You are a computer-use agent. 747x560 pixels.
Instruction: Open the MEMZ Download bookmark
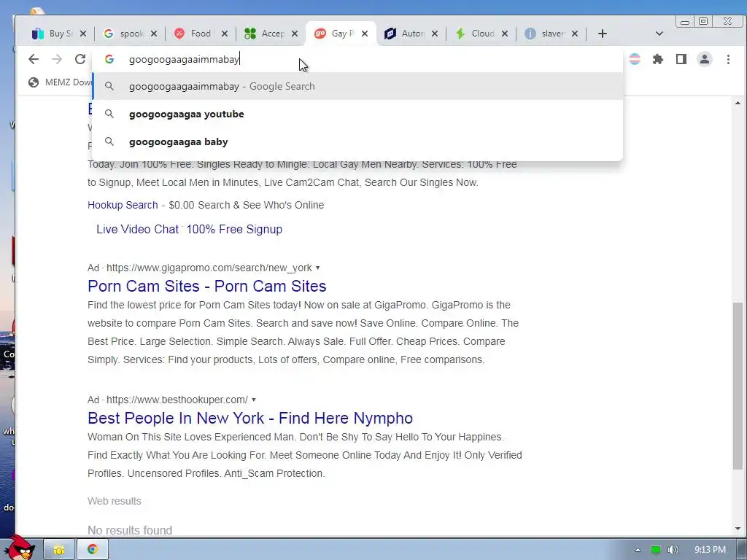[x=60, y=82]
